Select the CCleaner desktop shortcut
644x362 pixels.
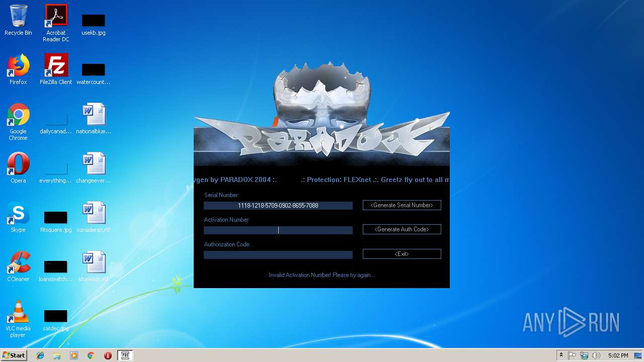[18, 266]
